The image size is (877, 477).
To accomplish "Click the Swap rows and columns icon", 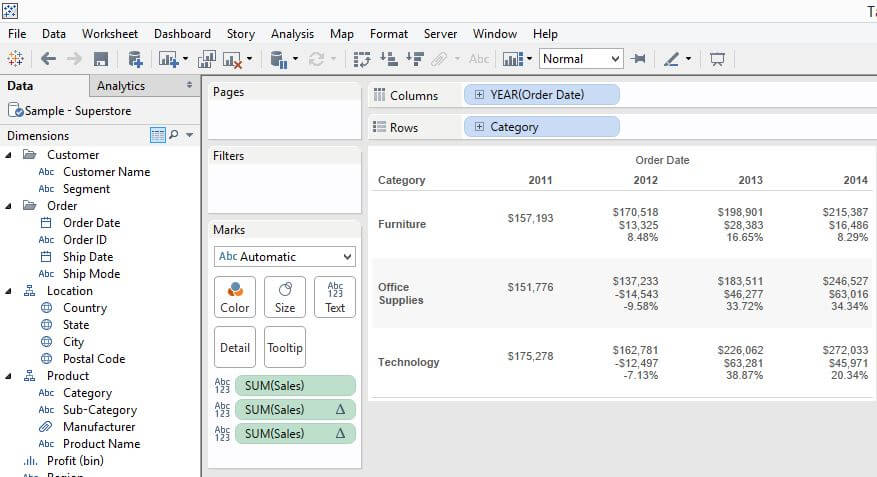I will pos(362,59).
